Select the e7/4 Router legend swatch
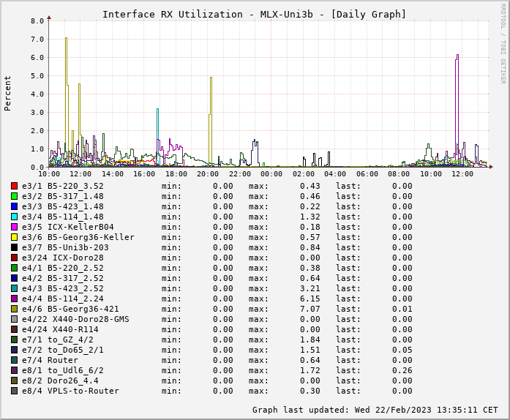The image size is (510, 420). [x=14, y=360]
